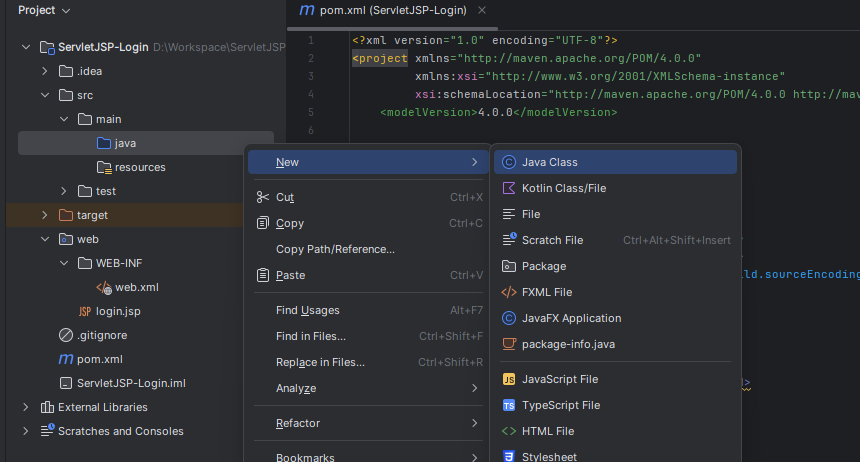Expand the .idea folder
860x462 pixels.
[45, 71]
